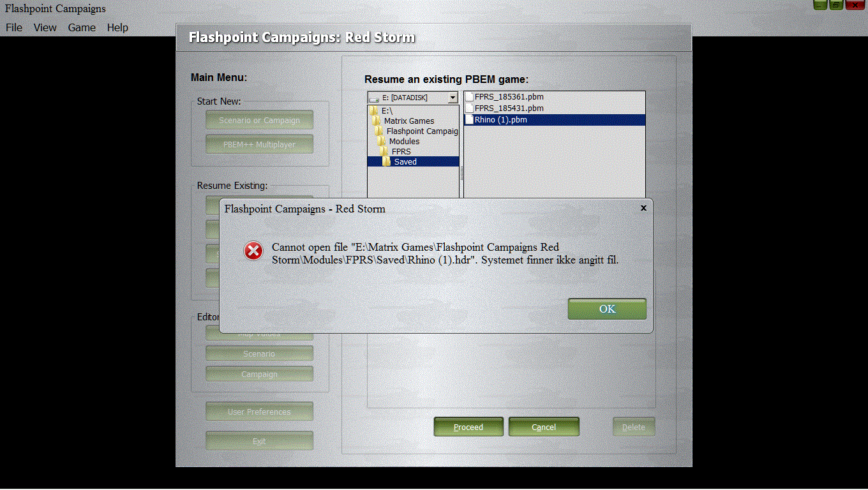Click the Matrix Games folder icon

click(x=377, y=121)
